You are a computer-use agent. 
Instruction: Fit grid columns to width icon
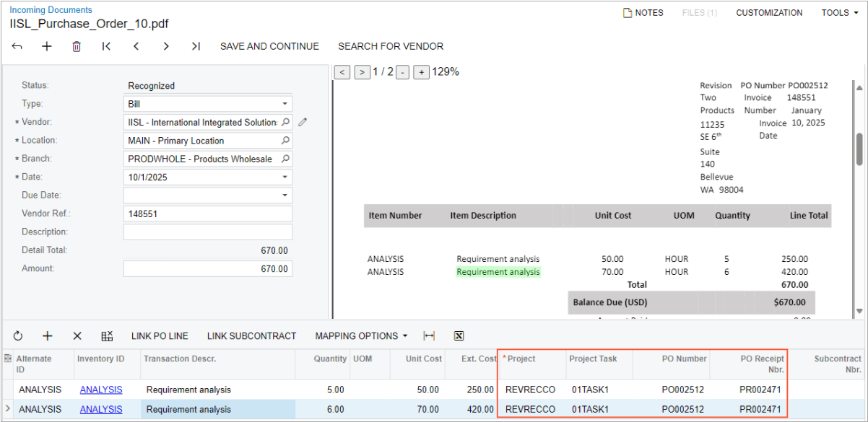pos(429,336)
